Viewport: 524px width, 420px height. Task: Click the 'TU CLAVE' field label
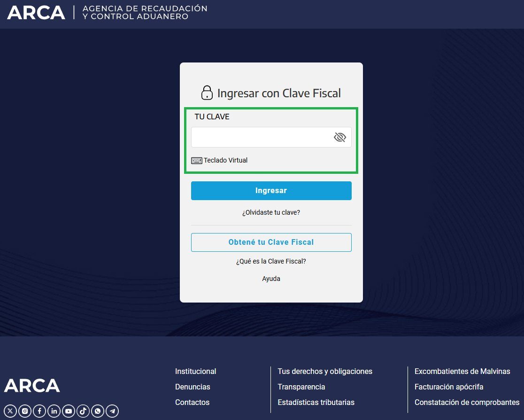212,117
